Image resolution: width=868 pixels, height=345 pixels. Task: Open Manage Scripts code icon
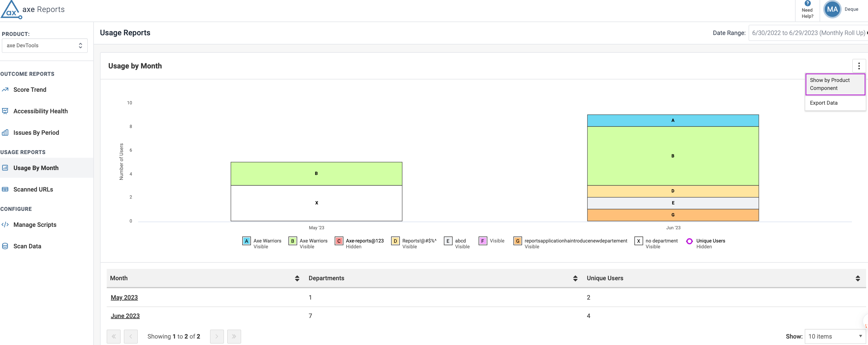(5, 225)
